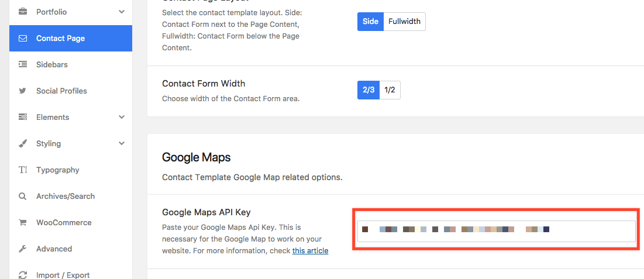
Task: Click the Sidebars indent icon
Action: pyautogui.click(x=23, y=64)
